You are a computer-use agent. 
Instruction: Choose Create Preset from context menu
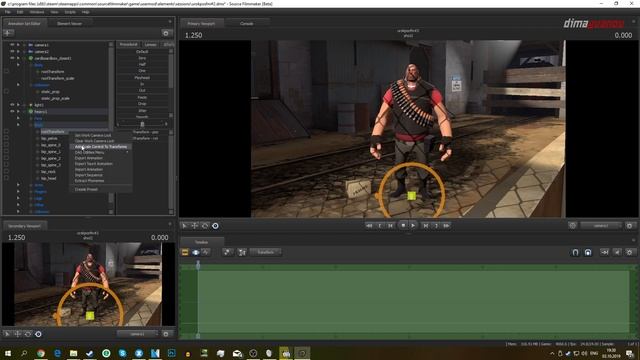pos(86,189)
